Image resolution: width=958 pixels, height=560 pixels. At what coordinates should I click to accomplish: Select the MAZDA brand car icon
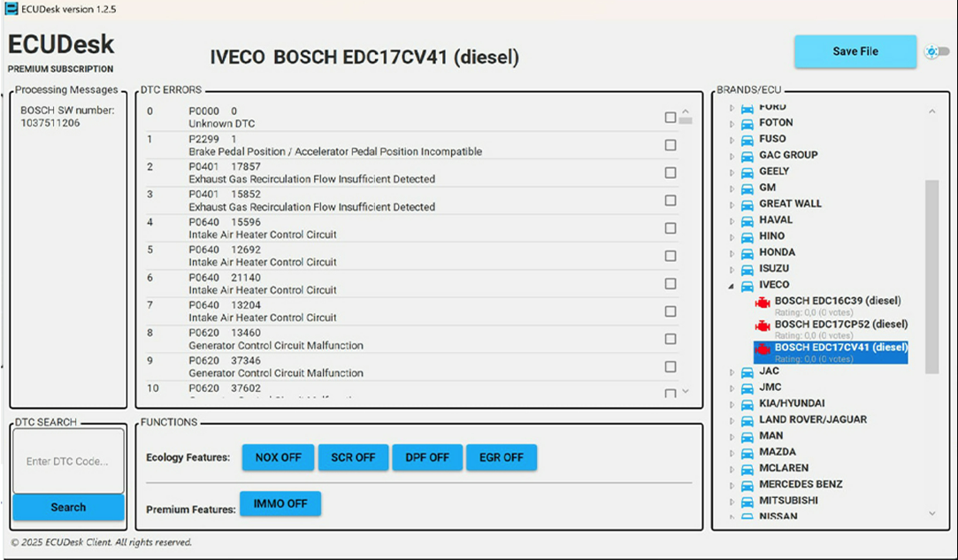click(747, 453)
